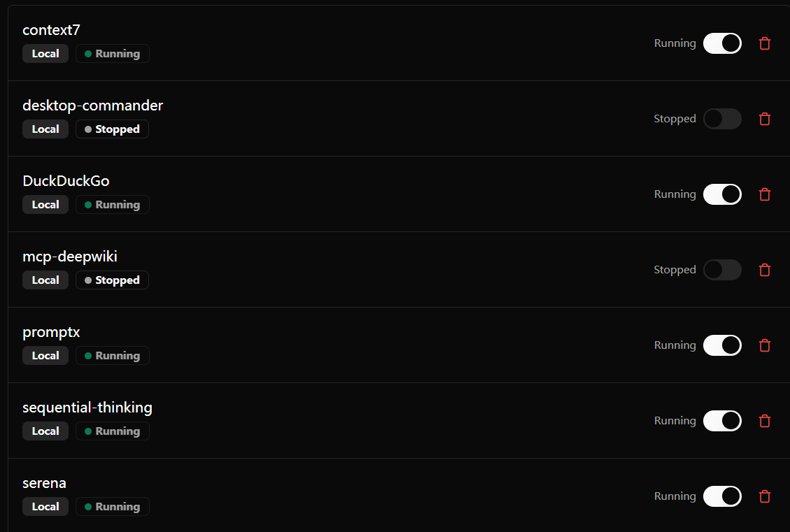Click the Local badge under serena
Screen dimensions: 790x532
(x=45, y=506)
